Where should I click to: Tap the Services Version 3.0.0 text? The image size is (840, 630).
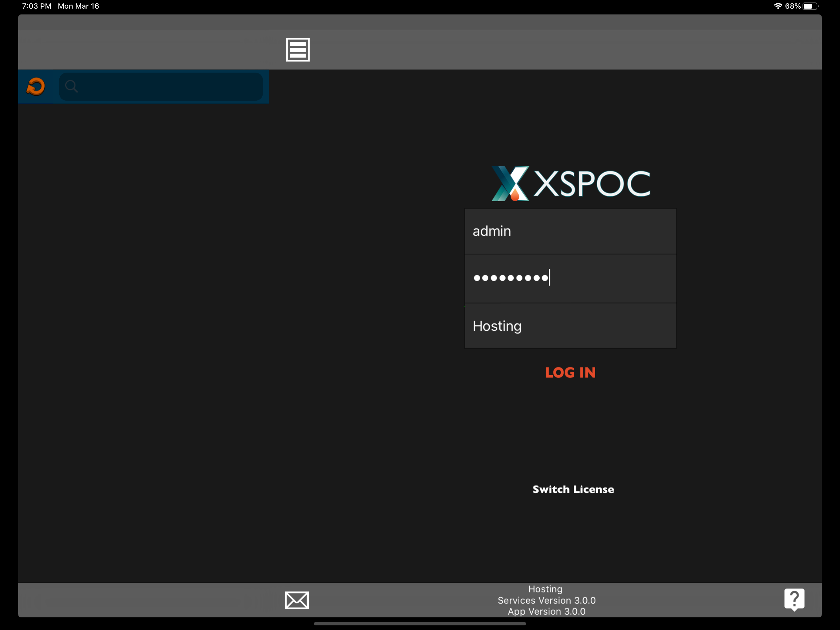point(546,600)
